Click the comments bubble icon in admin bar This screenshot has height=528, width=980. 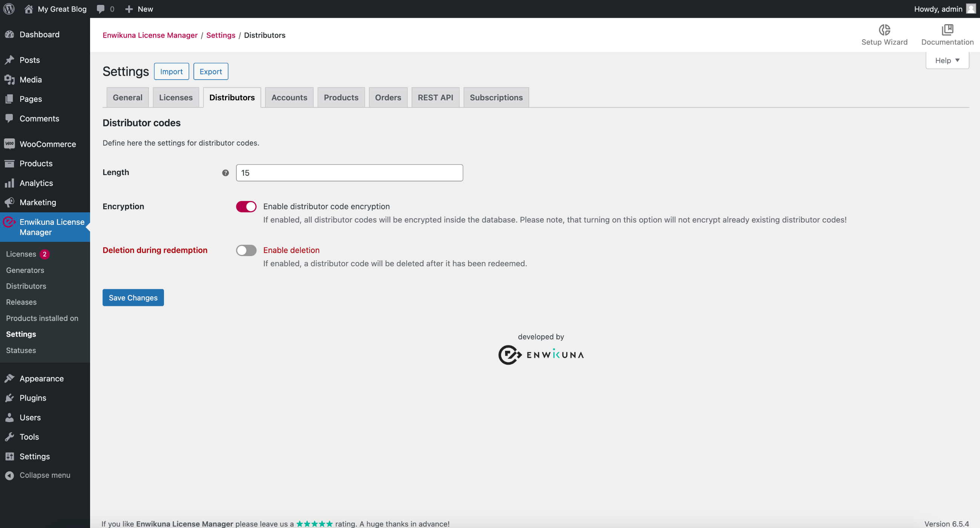(x=100, y=9)
